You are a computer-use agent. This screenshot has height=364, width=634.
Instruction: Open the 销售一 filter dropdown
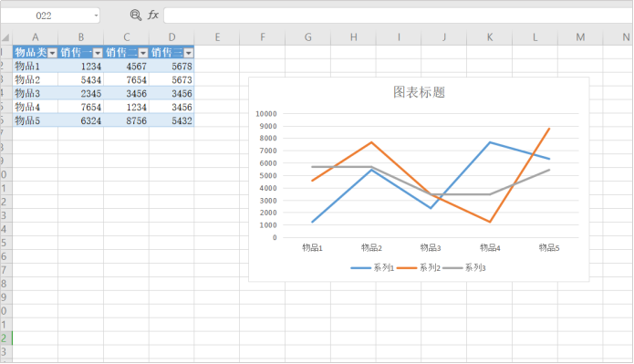pos(98,53)
